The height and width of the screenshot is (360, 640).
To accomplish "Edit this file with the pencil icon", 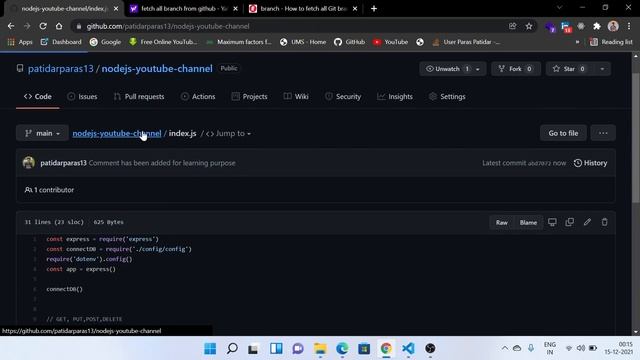I will pyautogui.click(x=587, y=222).
